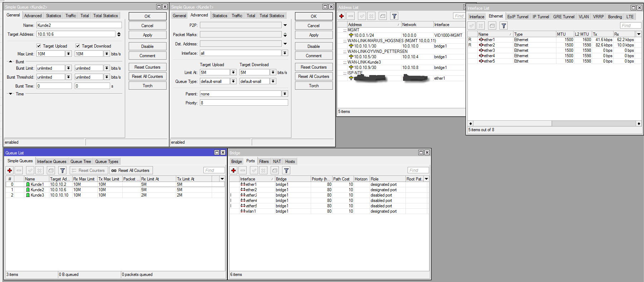Viewport: 644px width, 282px height.
Task: Click the red plus add icon in Address List
Action: 341,16
